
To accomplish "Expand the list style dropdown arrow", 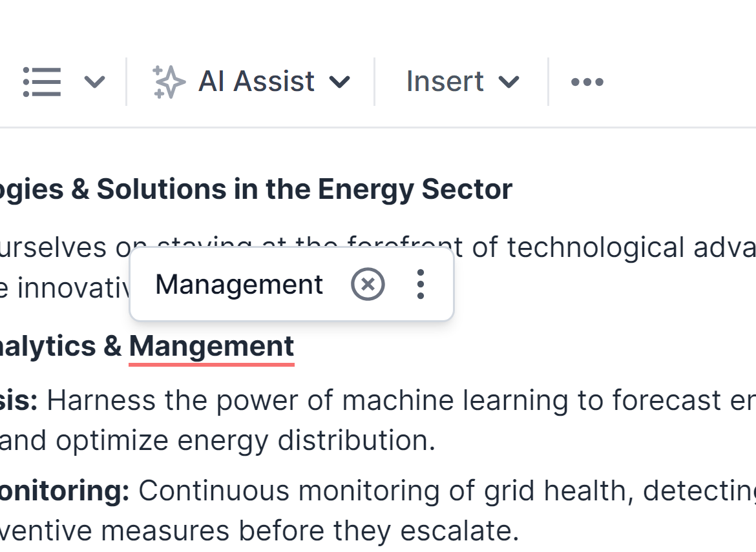I will point(94,82).
